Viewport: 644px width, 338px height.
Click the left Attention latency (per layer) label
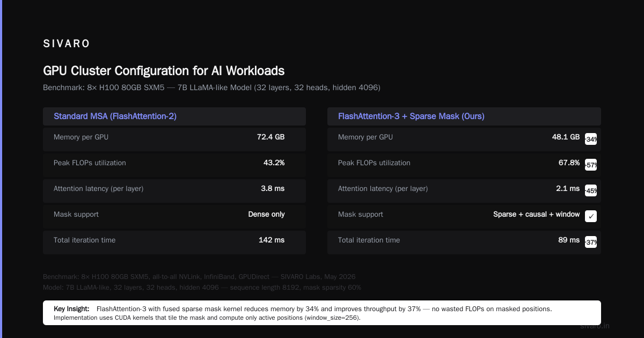(99, 189)
